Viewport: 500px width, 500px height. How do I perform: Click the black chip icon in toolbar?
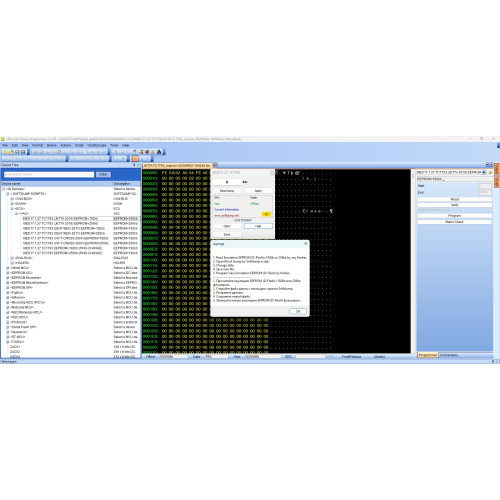pyautogui.click(x=159, y=152)
